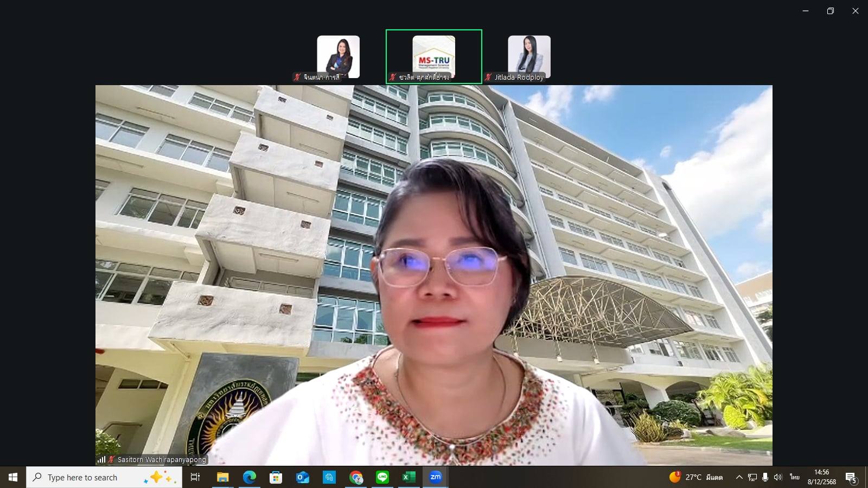Launch Microsoft Edge from the taskbar
The width and height of the screenshot is (868, 488).
249,477
